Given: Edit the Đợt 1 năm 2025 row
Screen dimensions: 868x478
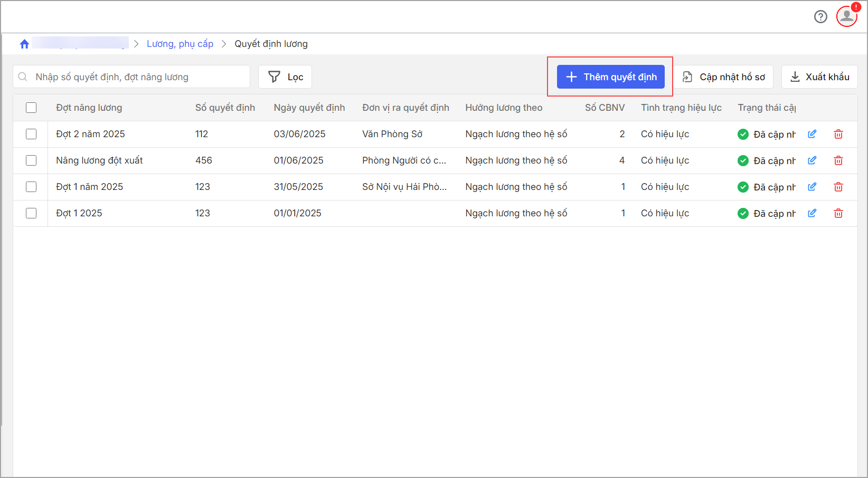Looking at the screenshot, I should (x=812, y=187).
